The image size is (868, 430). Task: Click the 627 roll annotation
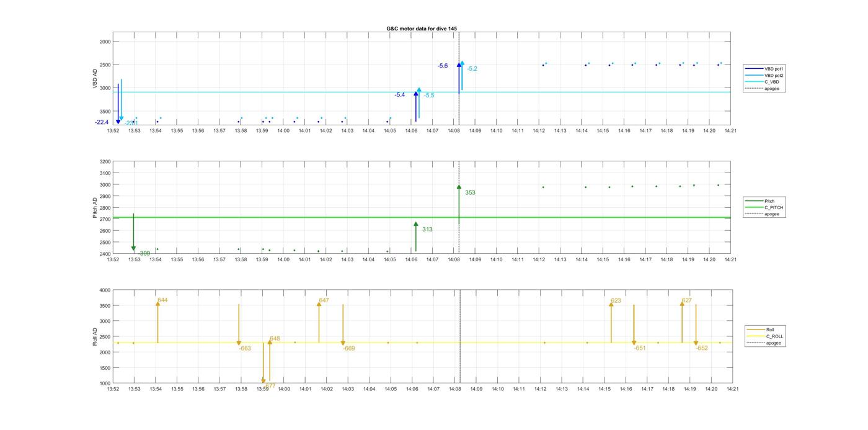687,300
